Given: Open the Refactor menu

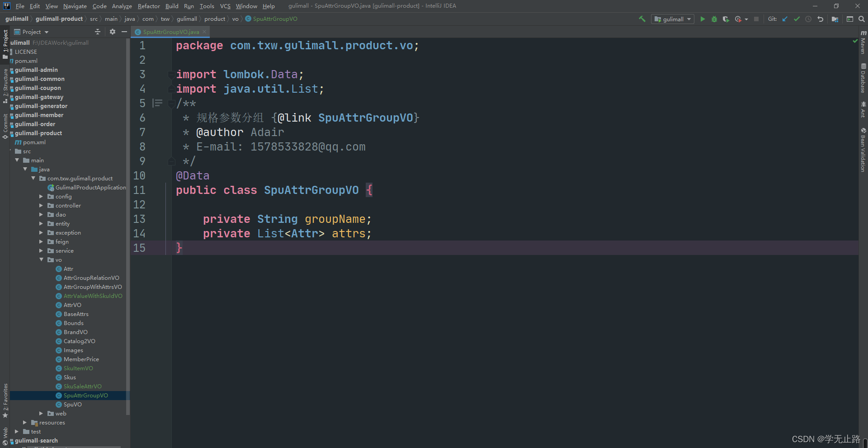Looking at the screenshot, I should pos(149,6).
